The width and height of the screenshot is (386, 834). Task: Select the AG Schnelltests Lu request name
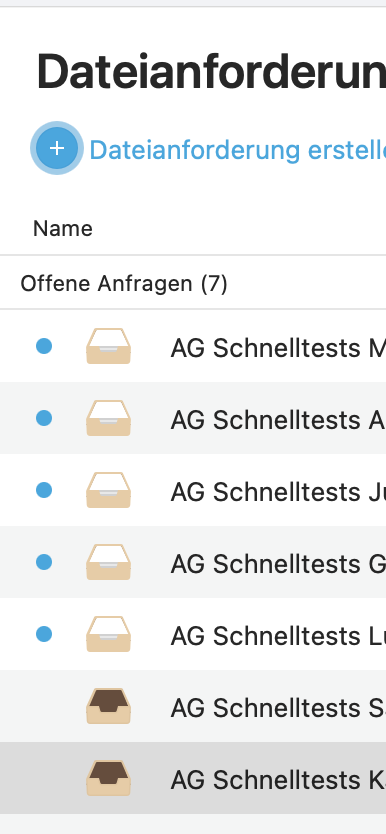coord(278,636)
